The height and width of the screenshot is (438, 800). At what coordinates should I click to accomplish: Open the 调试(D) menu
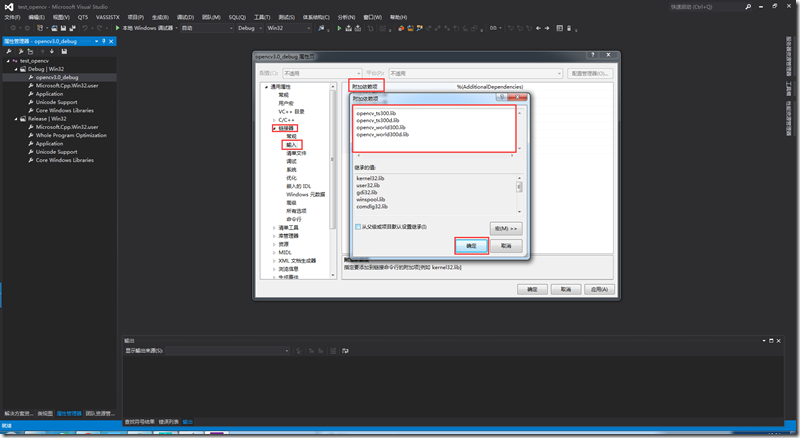coord(185,17)
